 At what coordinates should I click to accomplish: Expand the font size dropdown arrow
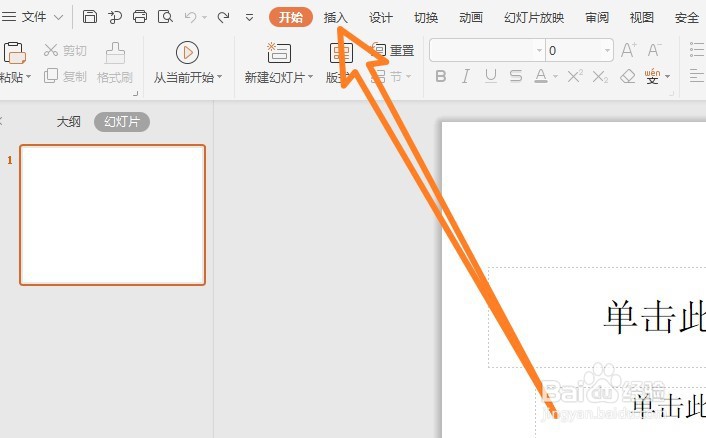(607, 50)
